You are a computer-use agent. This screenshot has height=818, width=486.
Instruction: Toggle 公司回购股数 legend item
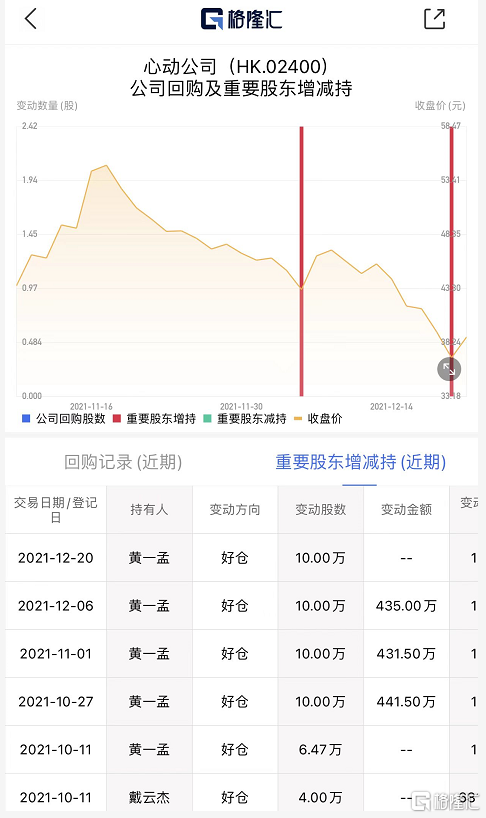(x=64, y=418)
